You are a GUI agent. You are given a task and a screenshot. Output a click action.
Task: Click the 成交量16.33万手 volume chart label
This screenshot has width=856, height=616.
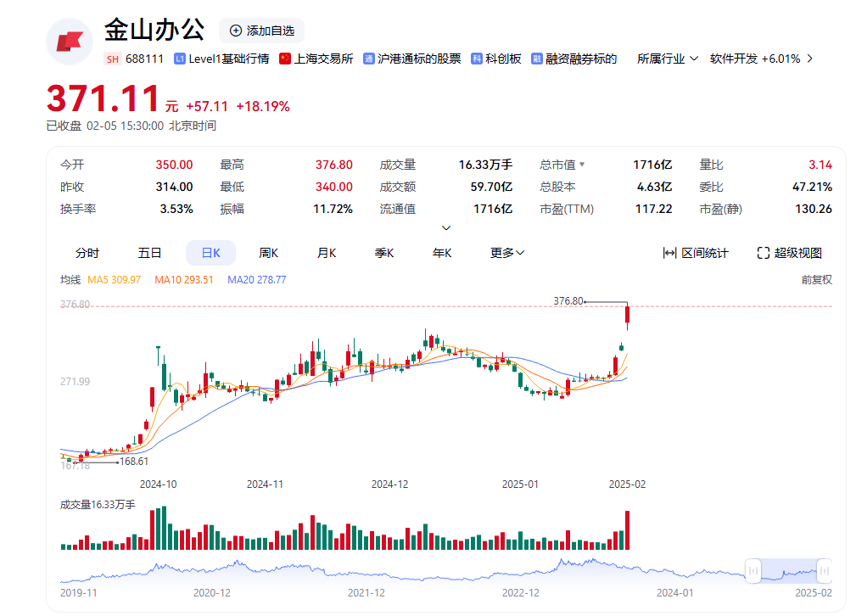(98, 505)
